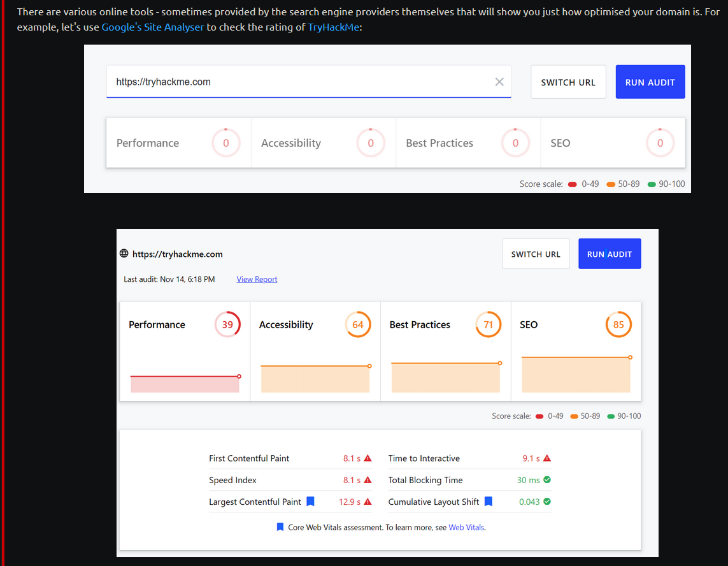
Task: Click the green check for Total Blocking Time
Action: tap(547, 480)
